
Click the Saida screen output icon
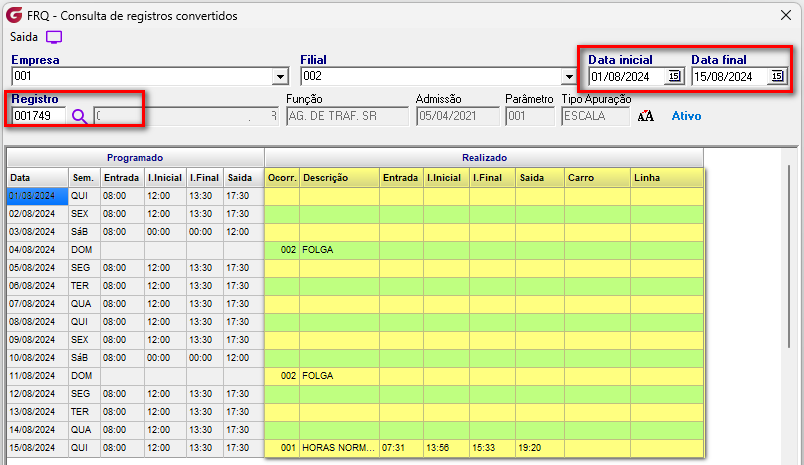click(54, 37)
